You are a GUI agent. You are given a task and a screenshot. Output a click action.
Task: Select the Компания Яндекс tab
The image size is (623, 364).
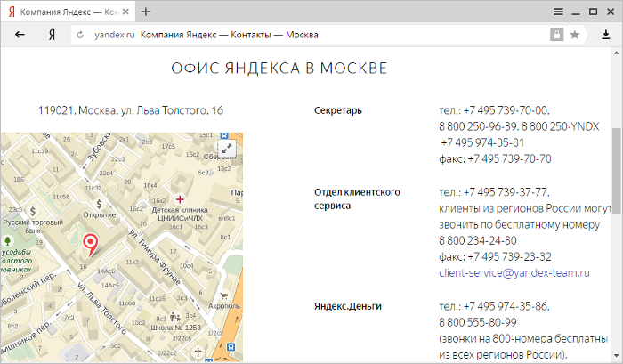(x=68, y=12)
